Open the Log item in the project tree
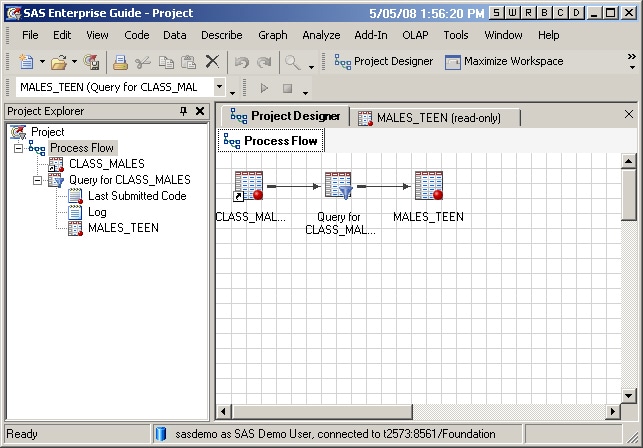 tap(97, 212)
